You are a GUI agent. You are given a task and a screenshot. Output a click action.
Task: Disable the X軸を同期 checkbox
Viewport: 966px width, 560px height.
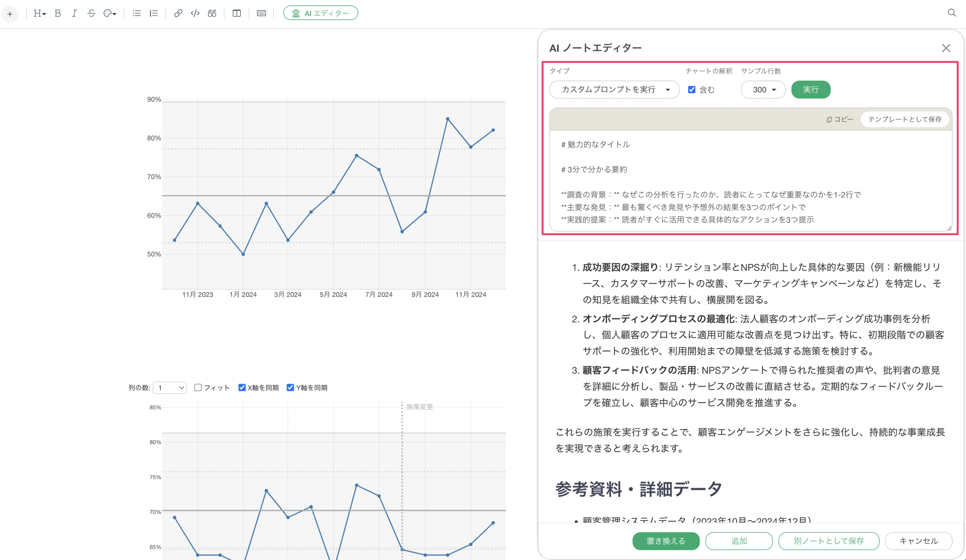242,387
